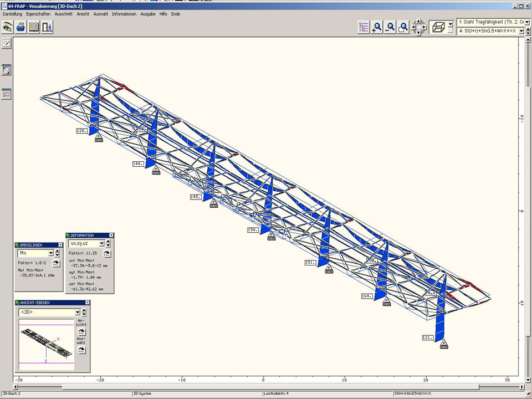Open the Eigenschaften menu

click(x=38, y=14)
